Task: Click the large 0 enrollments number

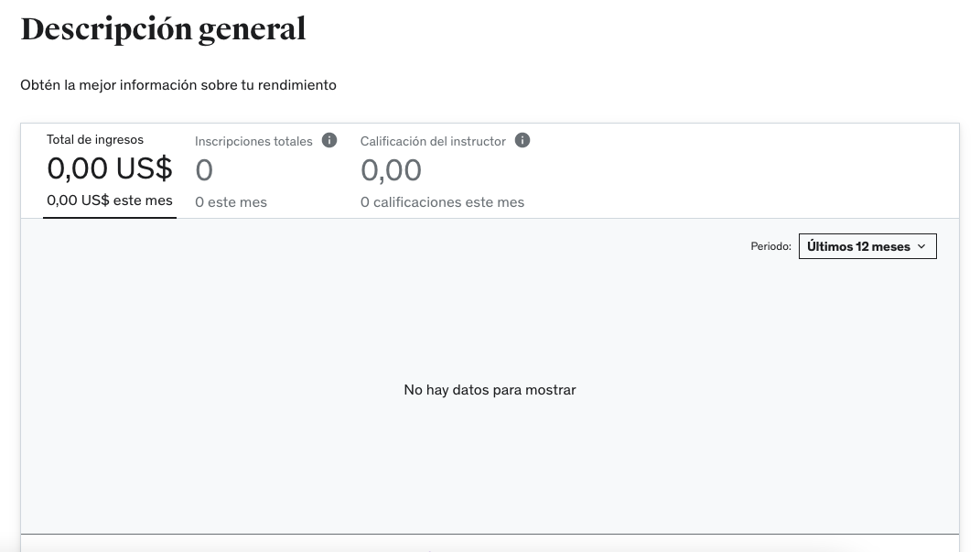Action: pos(204,170)
